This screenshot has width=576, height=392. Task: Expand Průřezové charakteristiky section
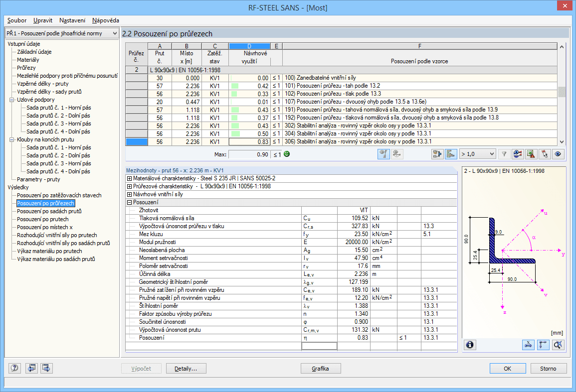129,186
